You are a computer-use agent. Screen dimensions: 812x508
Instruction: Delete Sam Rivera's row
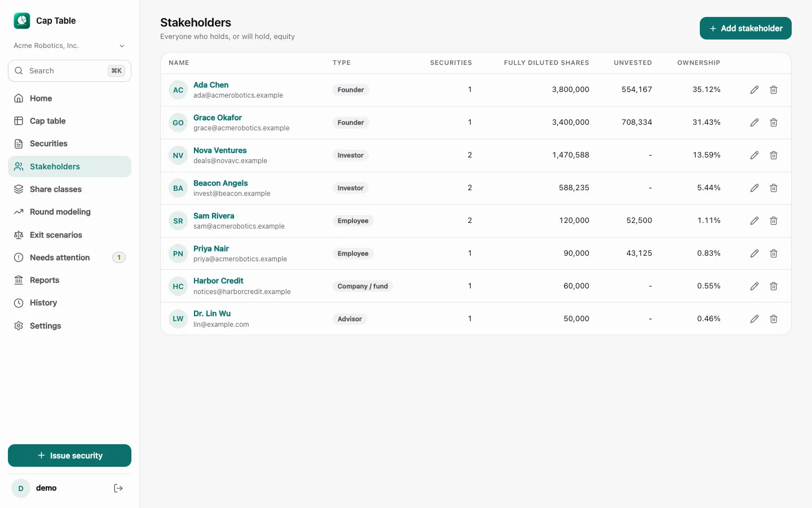click(774, 221)
